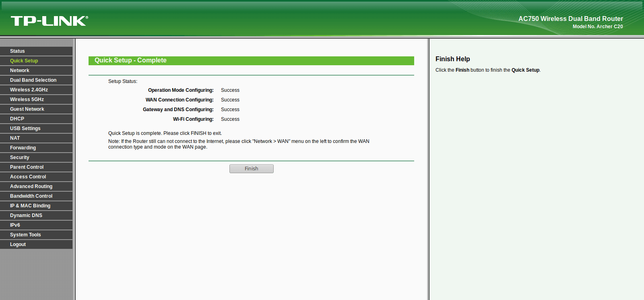
Task: Open USB Settings menu
Action: click(36, 128)
